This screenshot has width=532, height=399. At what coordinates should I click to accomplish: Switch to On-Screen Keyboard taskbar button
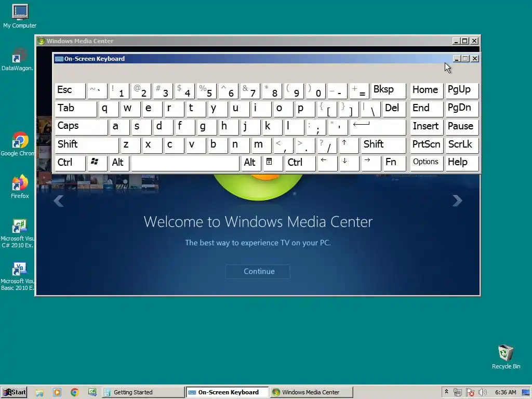tap(228, 393)
